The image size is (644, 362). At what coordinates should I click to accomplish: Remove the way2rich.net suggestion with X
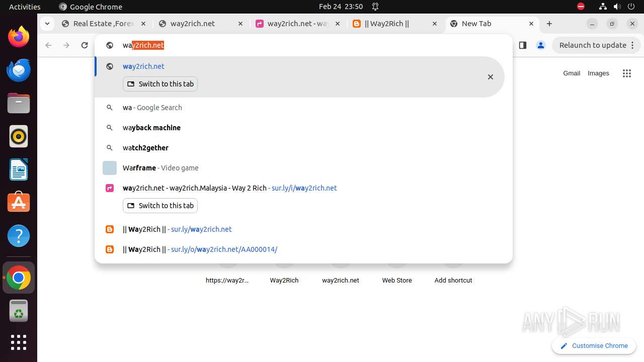click(x=491, y=77)
